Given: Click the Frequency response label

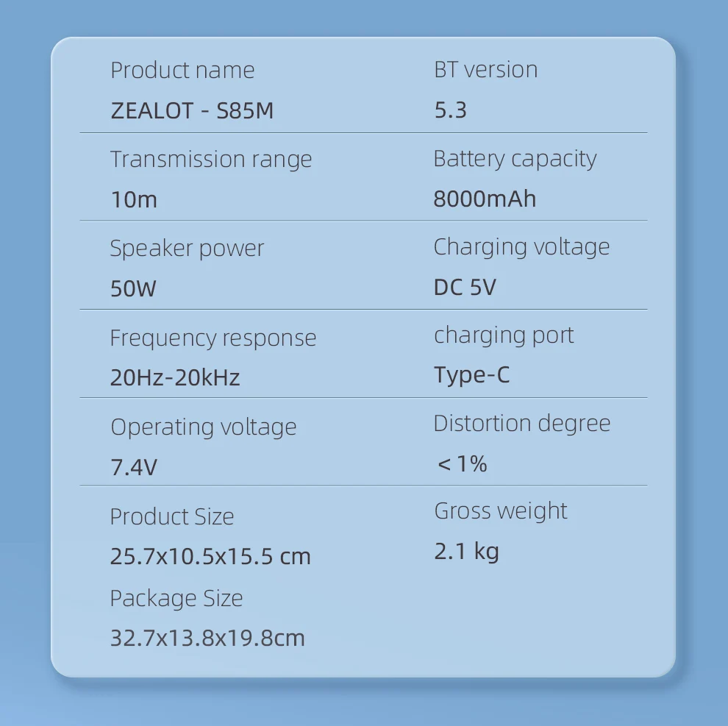Looking at the screenshot, I should pyautogui.click(x=213, y=338).
